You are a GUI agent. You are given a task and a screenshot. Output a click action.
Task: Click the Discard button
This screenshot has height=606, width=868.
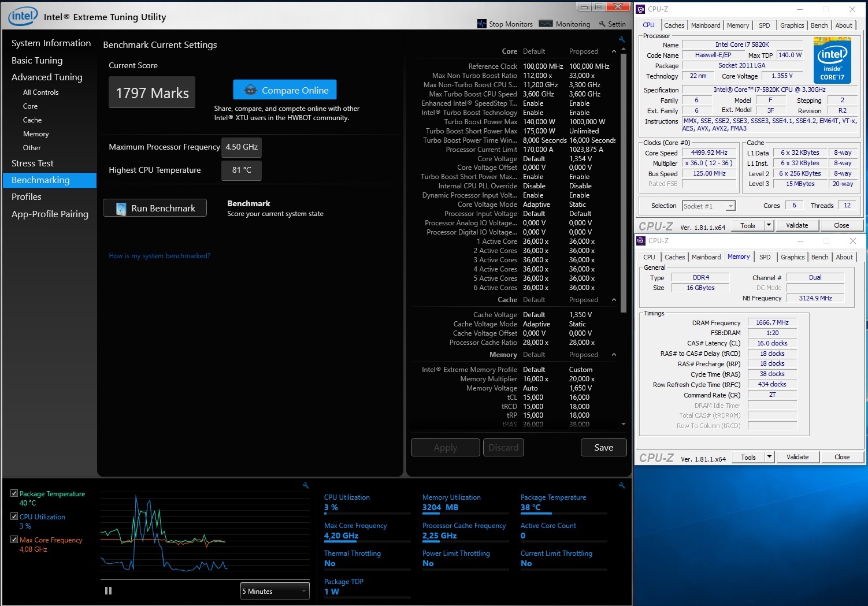[503, 448]
